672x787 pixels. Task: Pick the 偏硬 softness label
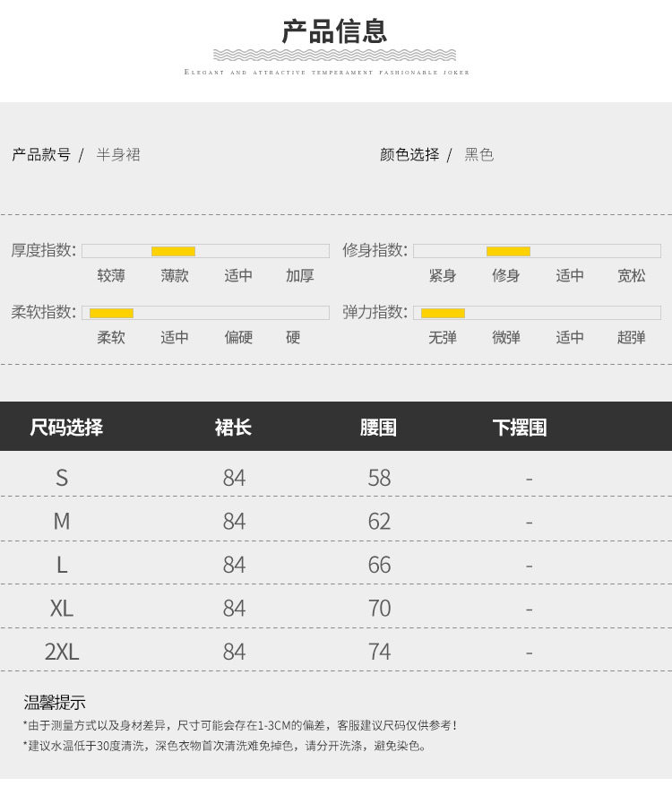(x=238, y=338)
